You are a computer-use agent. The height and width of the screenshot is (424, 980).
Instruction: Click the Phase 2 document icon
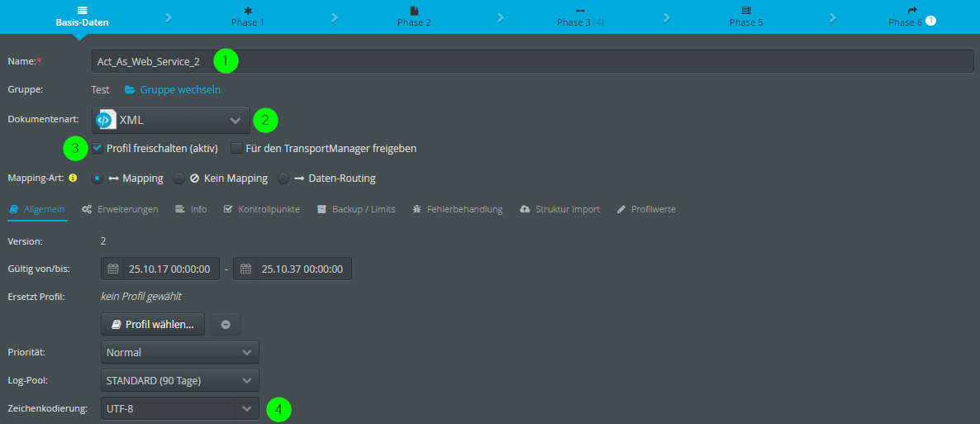click(414, 11)
